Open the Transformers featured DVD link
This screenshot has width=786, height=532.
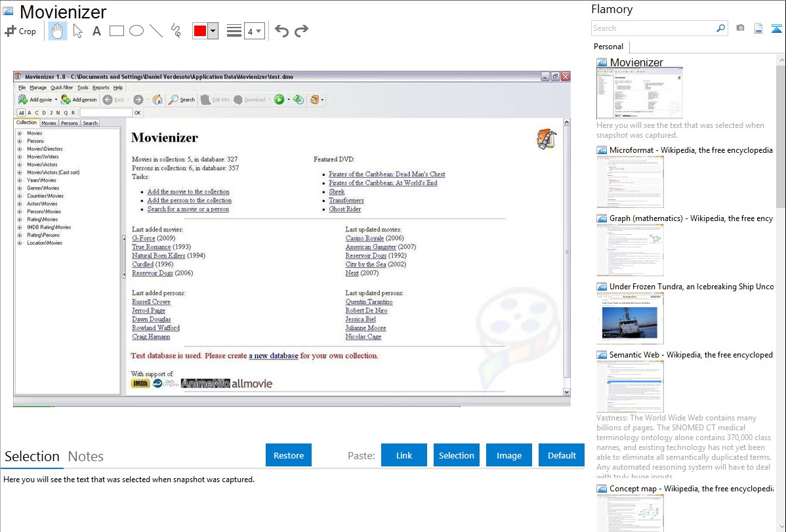(x=346, y=200)
